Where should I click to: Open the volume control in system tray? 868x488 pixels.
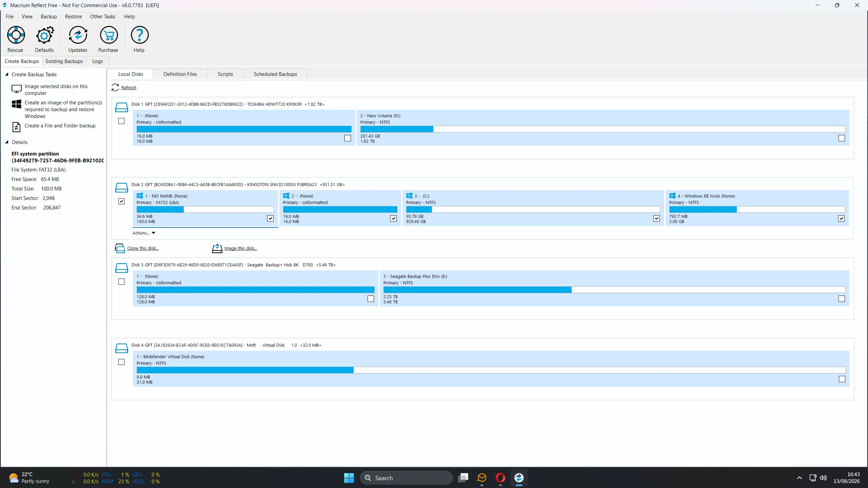coord(823,478)
